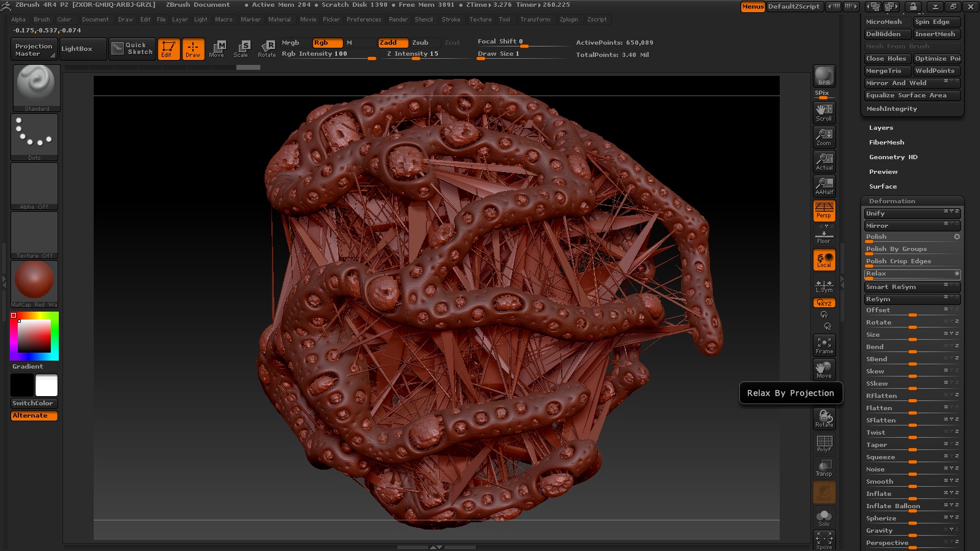This screenshot has width=980, height=551.
Task: Click the Actual size icon
Action: pos(824,161)
